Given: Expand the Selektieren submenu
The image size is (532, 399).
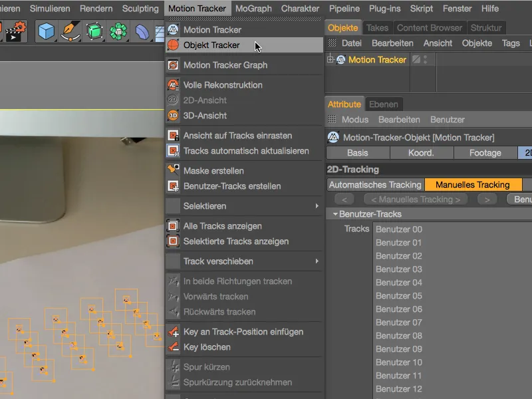Looking at the screenshot, I should tap(244, 206).
